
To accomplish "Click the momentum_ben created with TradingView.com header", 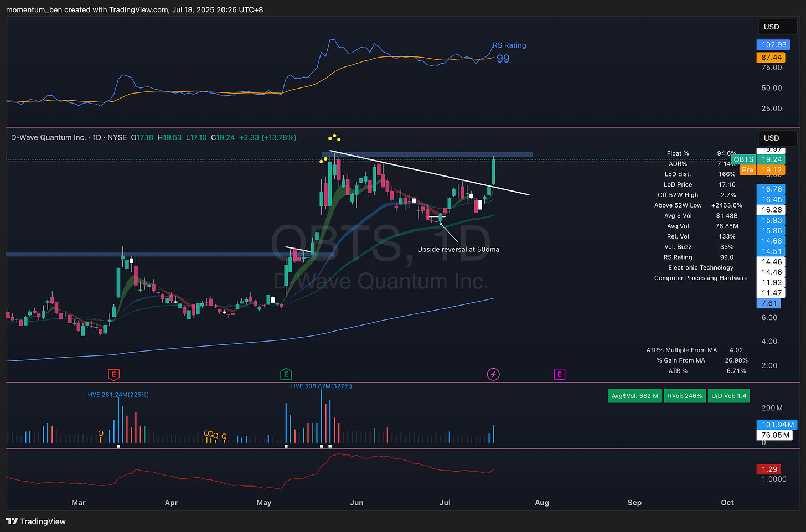I will tap(135, 9).
